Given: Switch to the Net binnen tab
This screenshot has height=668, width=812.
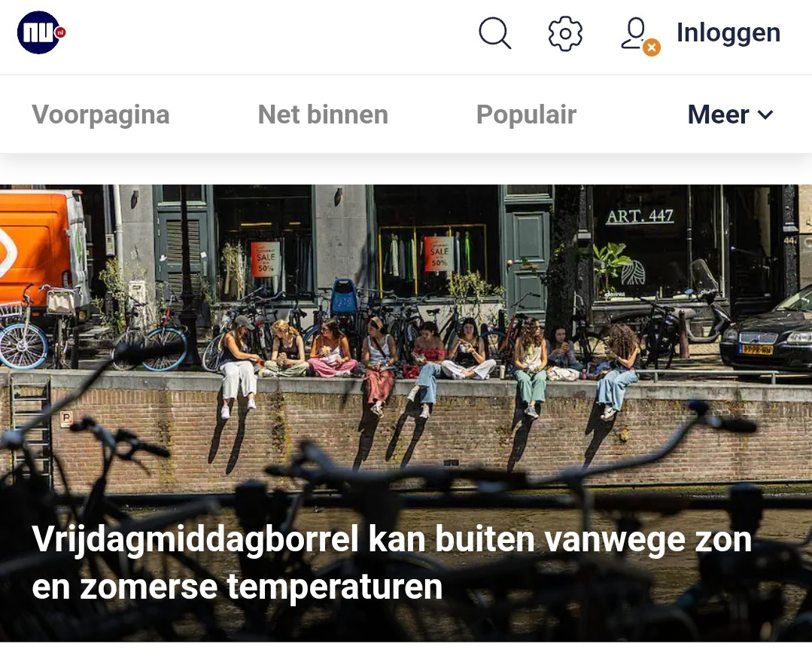Looking at the screenshot, I should [x=323, y=114].
